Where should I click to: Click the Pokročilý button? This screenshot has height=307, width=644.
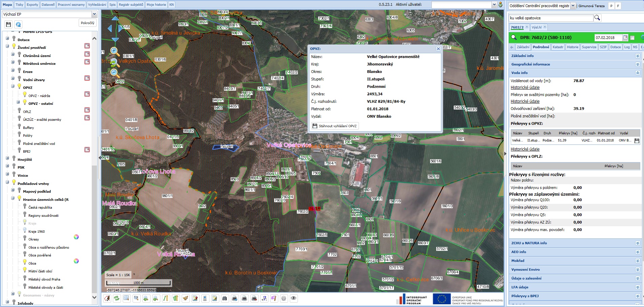pyautogui.click(x=87, y=23)
